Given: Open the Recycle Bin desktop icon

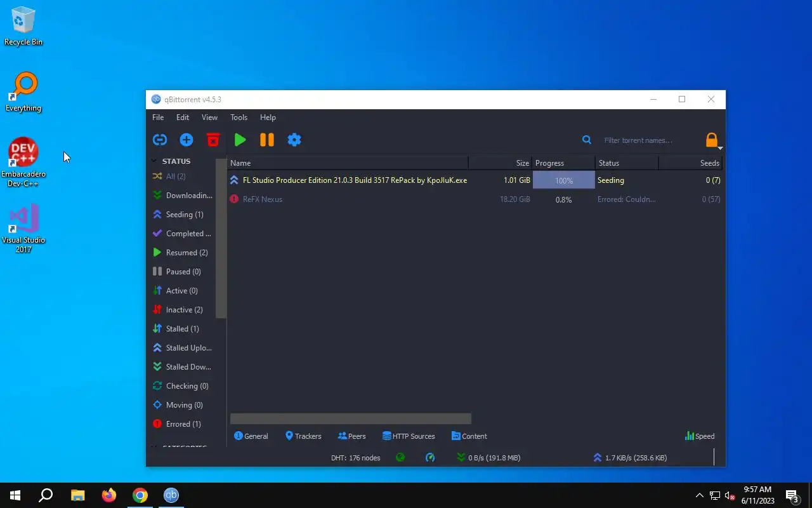Looking at the screenshot, I should (23, 27).
